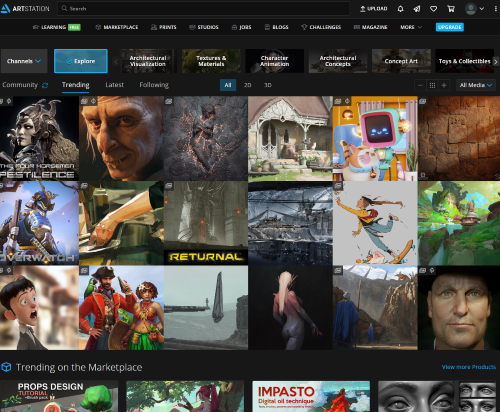Click the ArtStation logo

pos(25,8)
